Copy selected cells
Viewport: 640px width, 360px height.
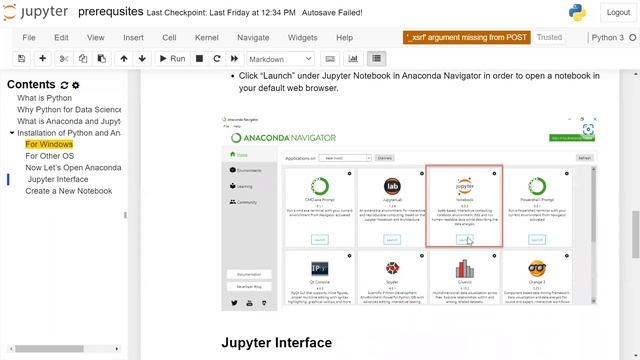point(83,59)
